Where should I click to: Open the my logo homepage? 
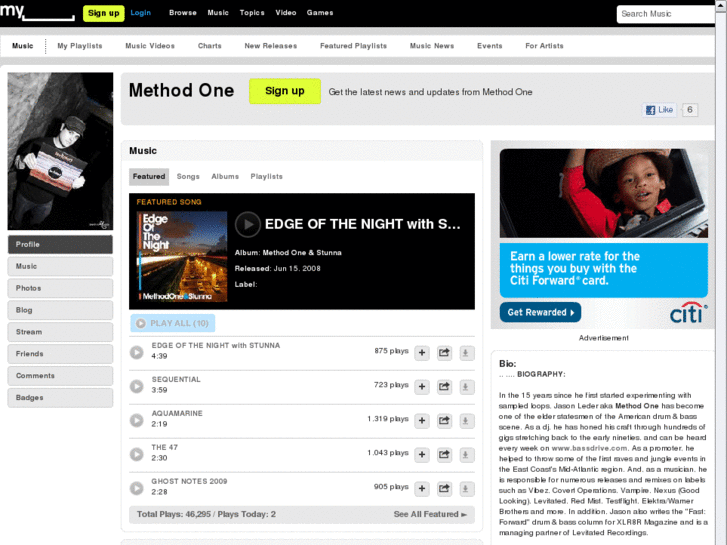37,11
